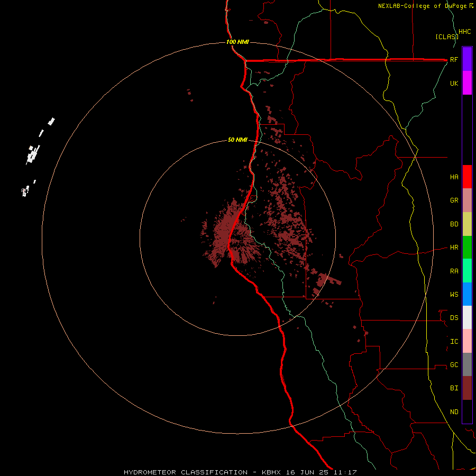Click the 'HR' legend label
476x476 pixels.
pos(454,248)
